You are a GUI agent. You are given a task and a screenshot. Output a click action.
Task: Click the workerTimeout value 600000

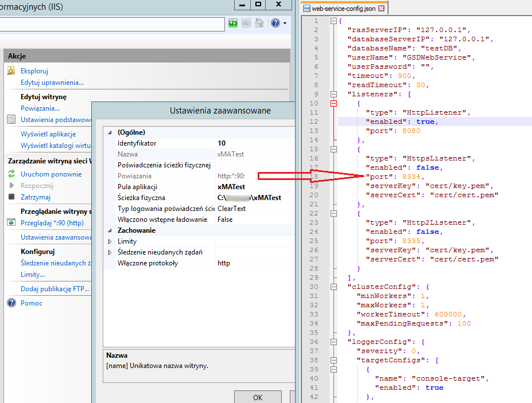click(x=448, y=314)
